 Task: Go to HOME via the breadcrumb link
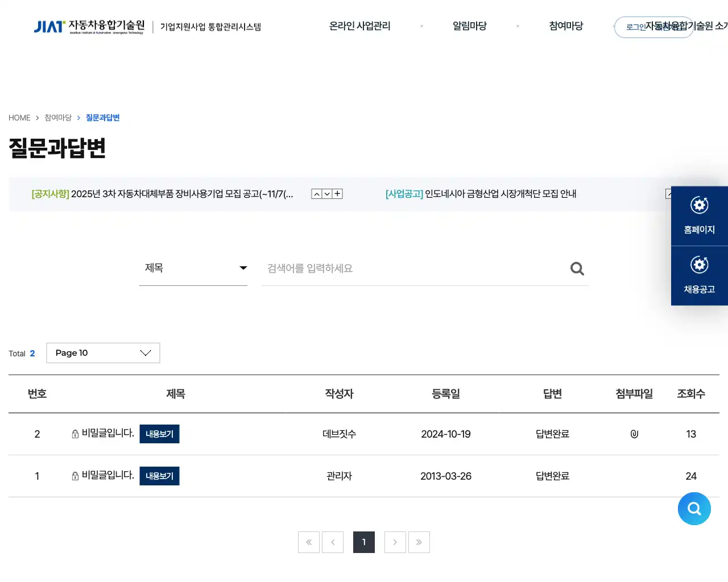[19, 118]
